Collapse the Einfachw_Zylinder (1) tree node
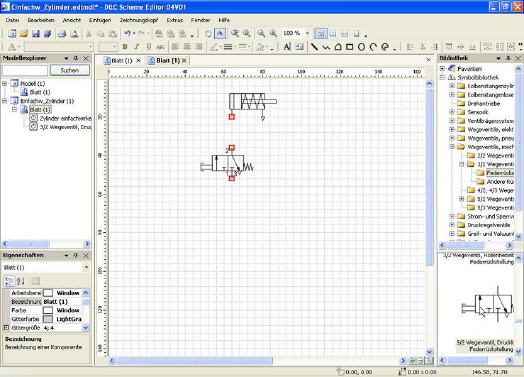The width and height of the screenshot is (524, 377). click(5, 101)
